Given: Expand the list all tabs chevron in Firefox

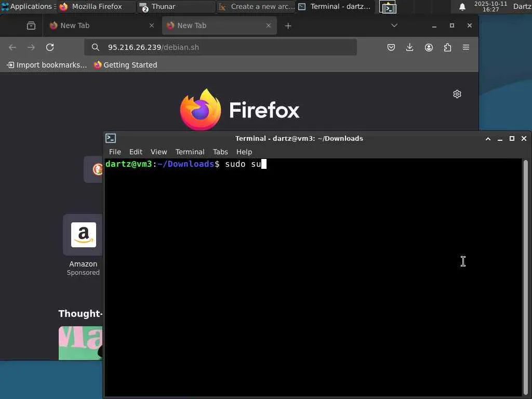Looking at the screenshot, I should [394, 25].
